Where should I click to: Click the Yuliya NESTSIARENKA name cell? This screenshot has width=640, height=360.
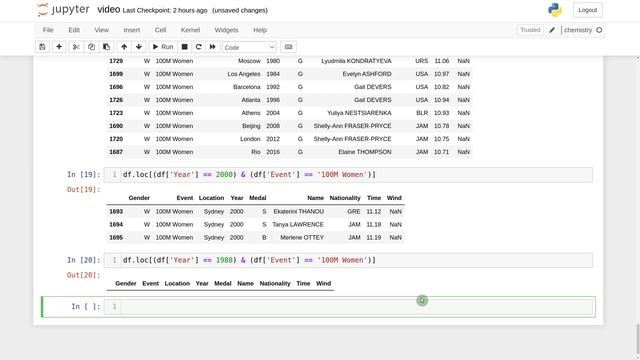(359, 113)
